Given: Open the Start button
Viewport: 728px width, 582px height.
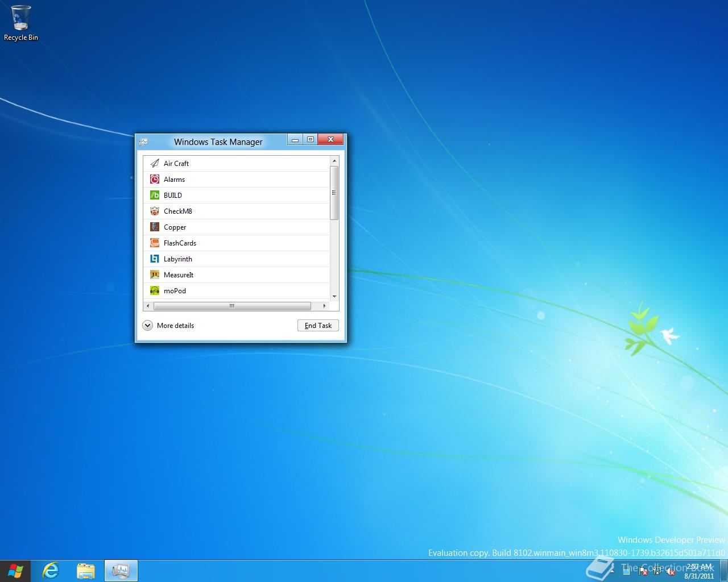Looking at the screenshot, I should click(x=16, y=571).
